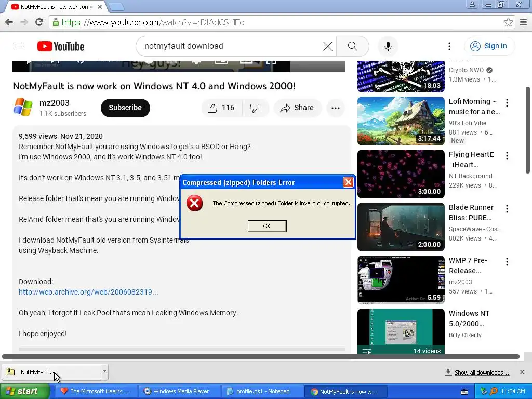532x399 pixels.
Task: Switch to profile.ps1 Notepad taskbar item
Action: tap(262, 392)
